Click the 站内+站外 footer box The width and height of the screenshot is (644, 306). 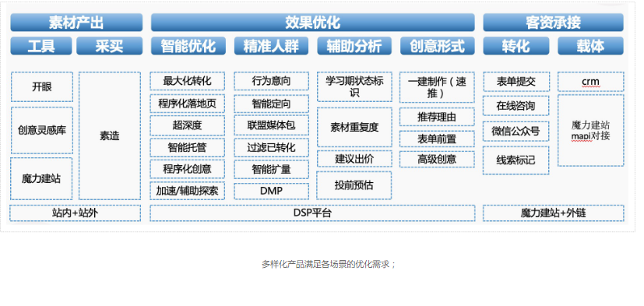pos(76,213)
